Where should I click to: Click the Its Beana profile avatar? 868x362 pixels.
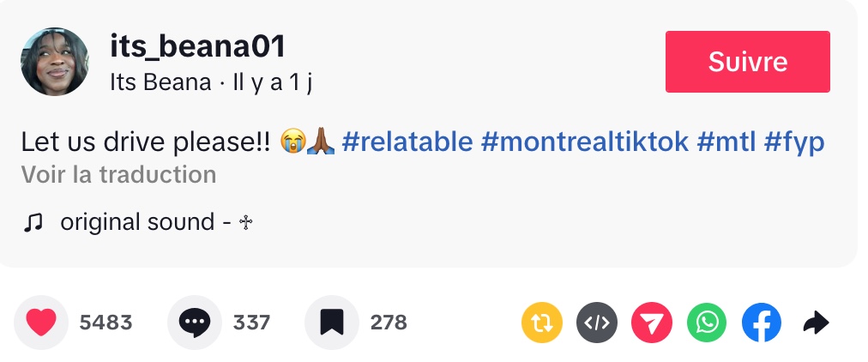(54, 62)
